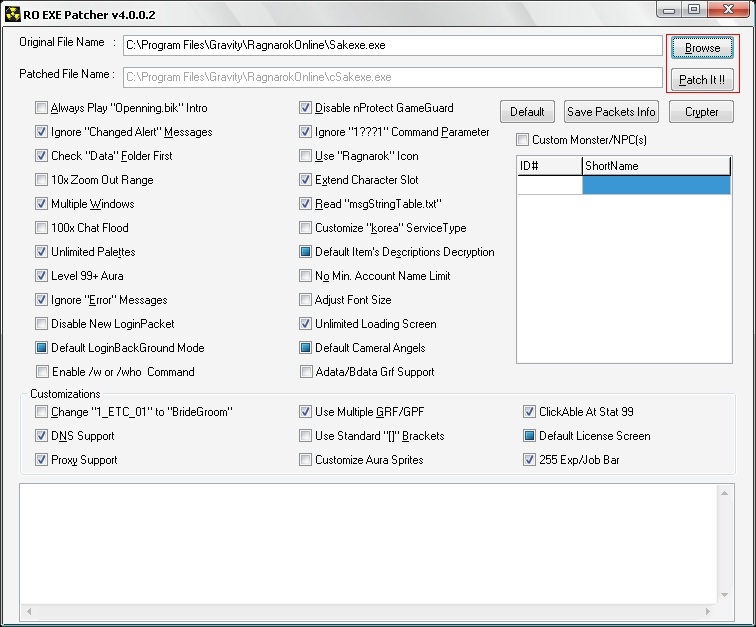756x627 pixels.
Task: Uncheck Unlimited Loading Screen
Action: click(305, 324)
